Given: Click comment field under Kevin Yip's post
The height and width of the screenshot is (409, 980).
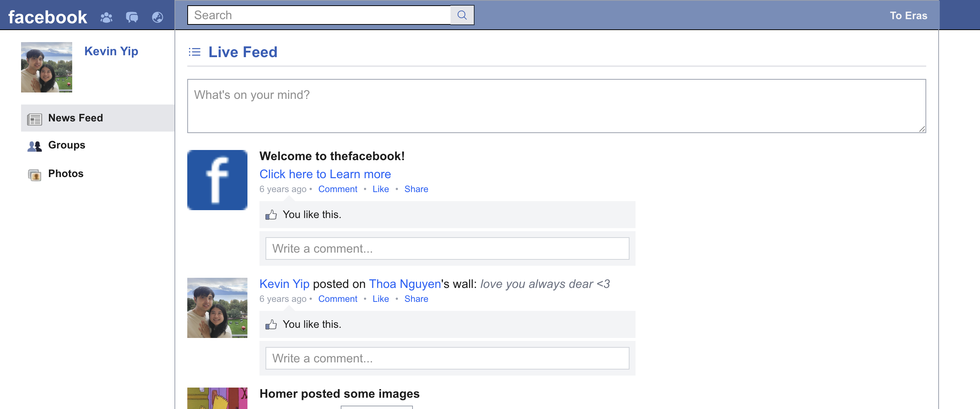Looking at the screenshot, I should [447, 358].
